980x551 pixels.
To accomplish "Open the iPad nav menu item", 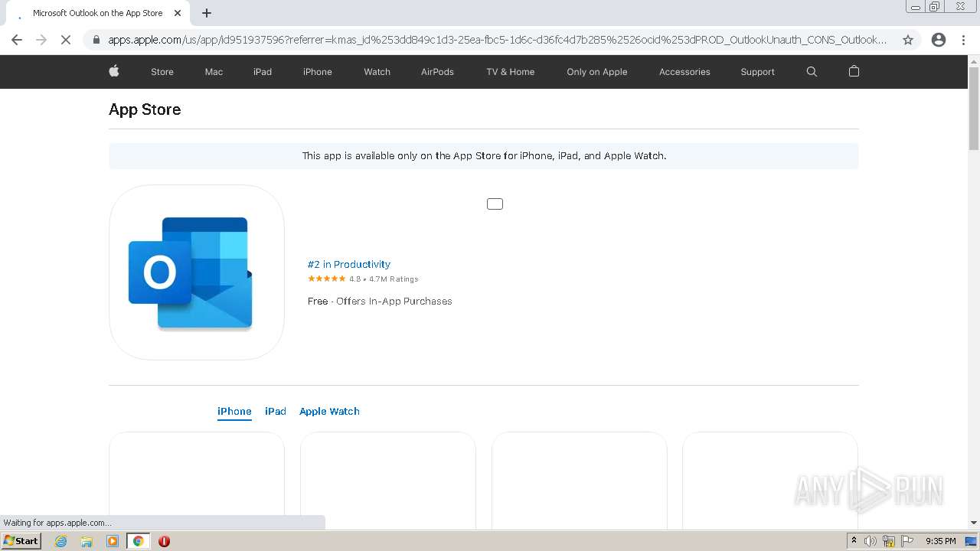I will (x=263, y=72).
